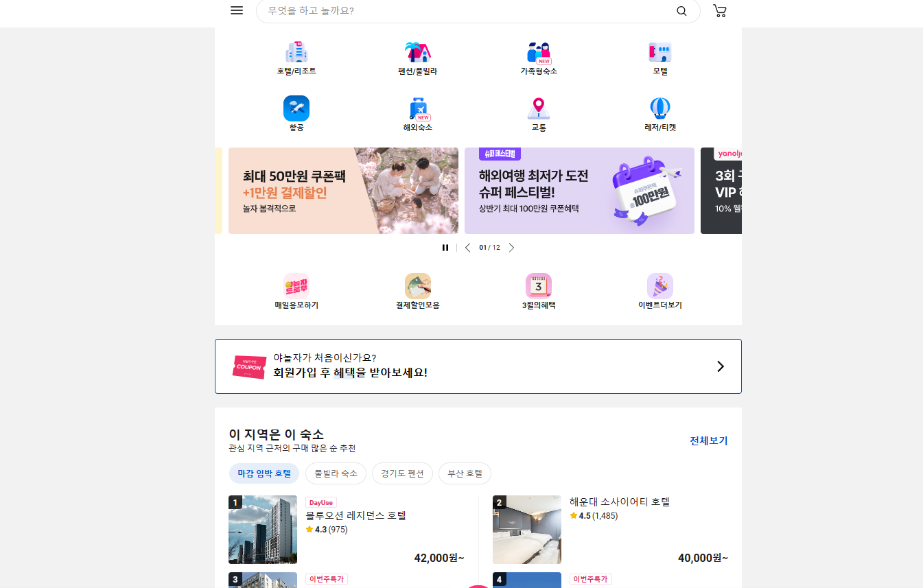Open the 항공 flight booking section
The height and width of the screenshot is (588, 923).
[296, 113]
